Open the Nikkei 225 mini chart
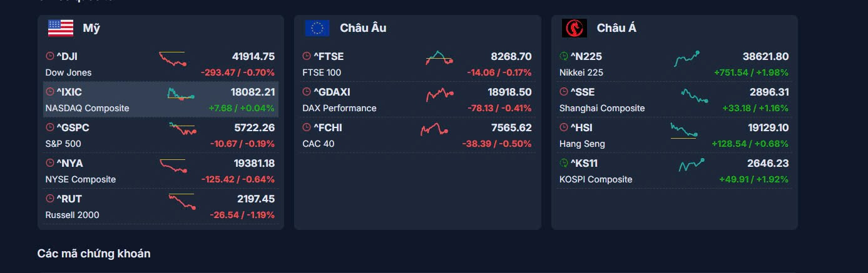 pos(687,59)
